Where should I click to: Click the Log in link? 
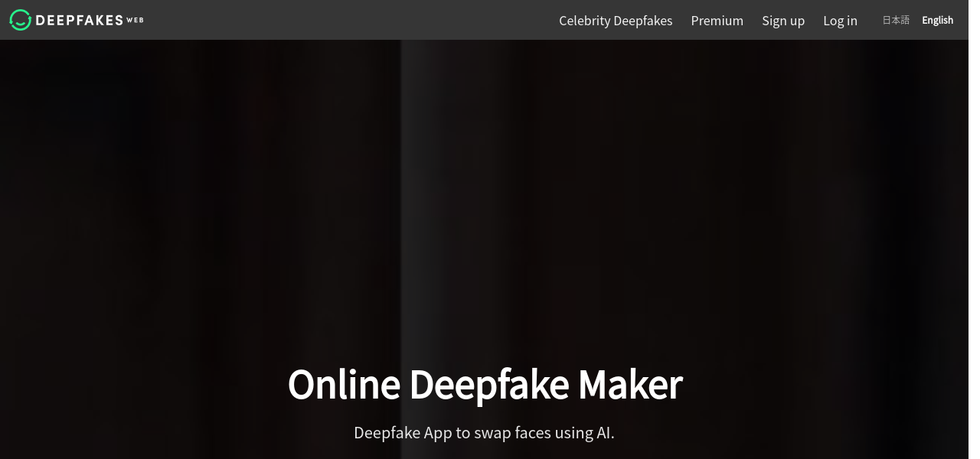click(840, 21)
